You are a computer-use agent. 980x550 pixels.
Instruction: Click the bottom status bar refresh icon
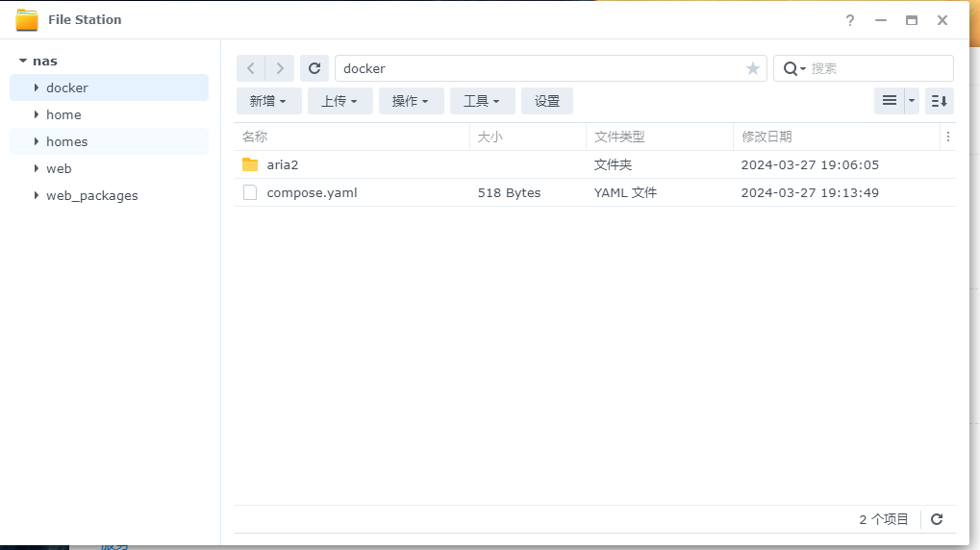coord(937,519)
